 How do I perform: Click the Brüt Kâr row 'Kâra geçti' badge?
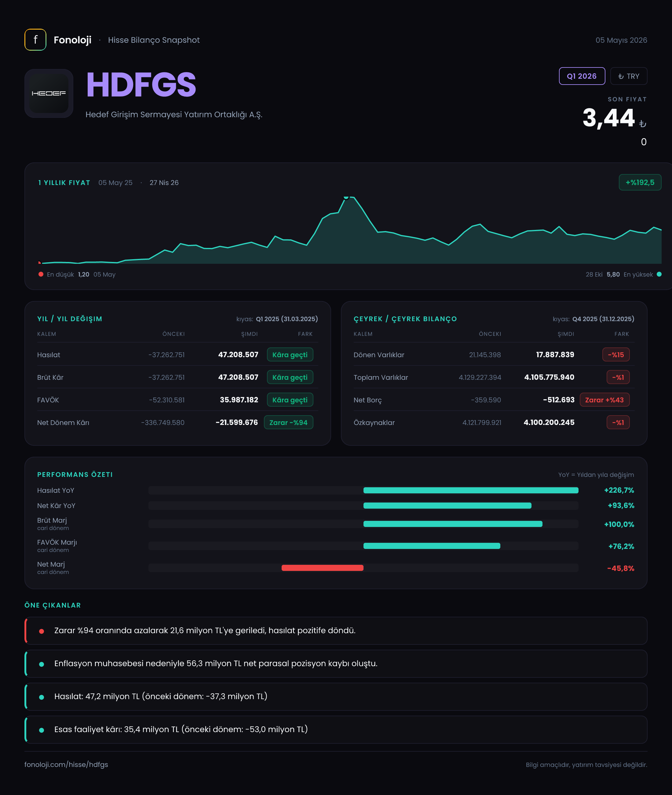pos(290,377)
